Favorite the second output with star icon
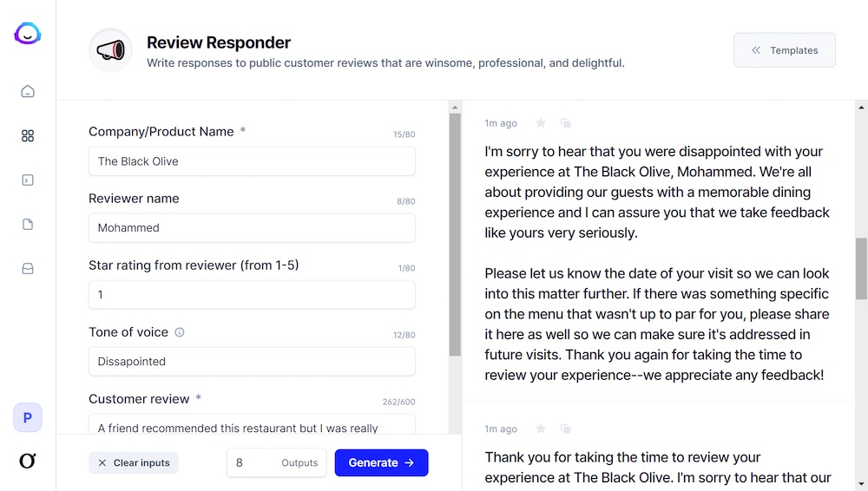 541,429
